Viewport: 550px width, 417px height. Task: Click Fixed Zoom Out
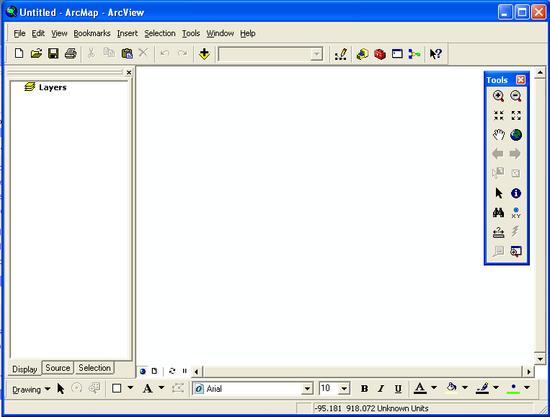(516, 115)
